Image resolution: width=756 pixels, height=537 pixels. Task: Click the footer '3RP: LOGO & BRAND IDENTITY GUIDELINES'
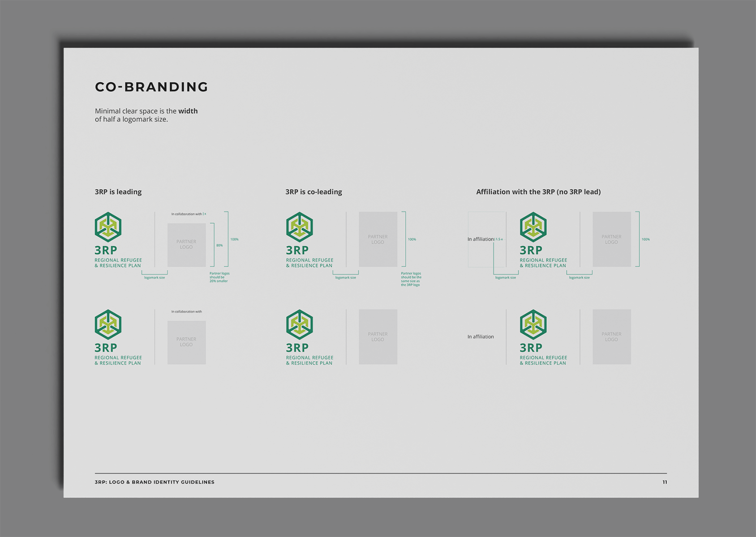[155, 482]
